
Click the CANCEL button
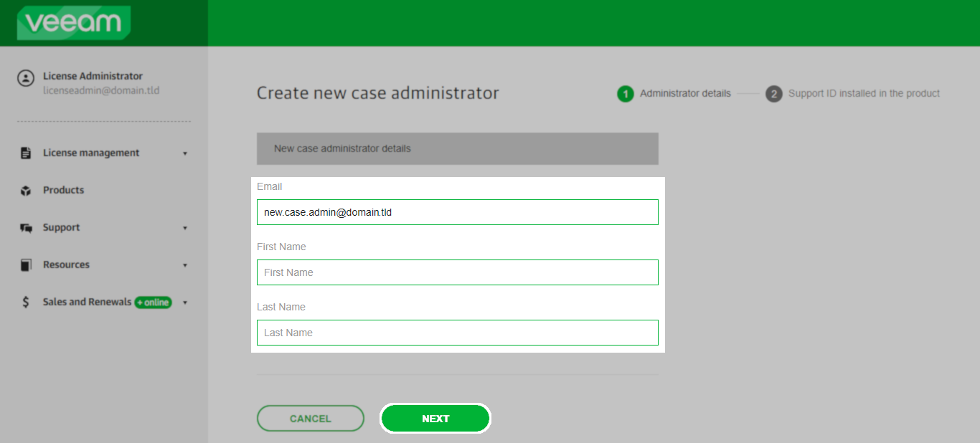[x=311, y=419]
